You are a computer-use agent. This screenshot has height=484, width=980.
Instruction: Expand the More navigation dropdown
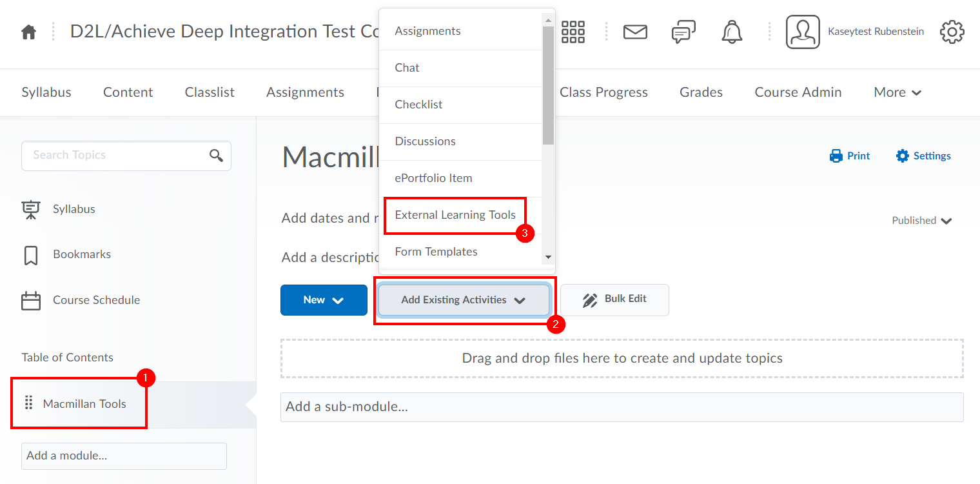(x=897, y=92)
